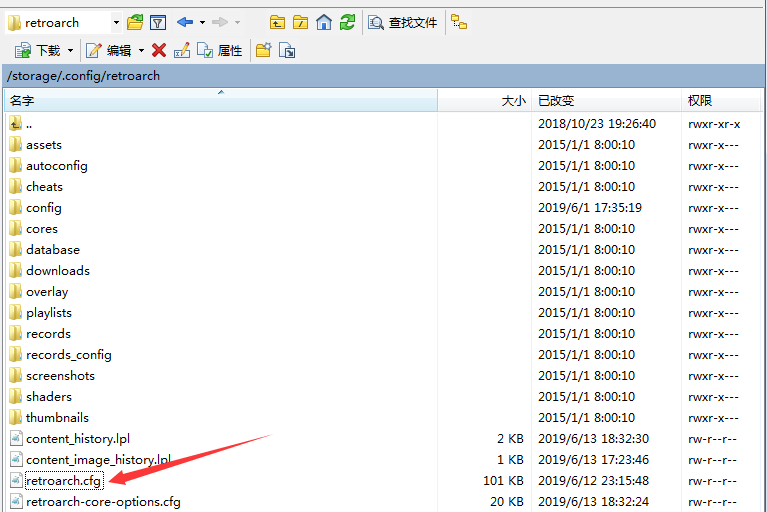Click the 20 KB size cell
Image resolution: width=767 pixels, height=512 pixels.
pyautogui.click(x=507, y=502)
